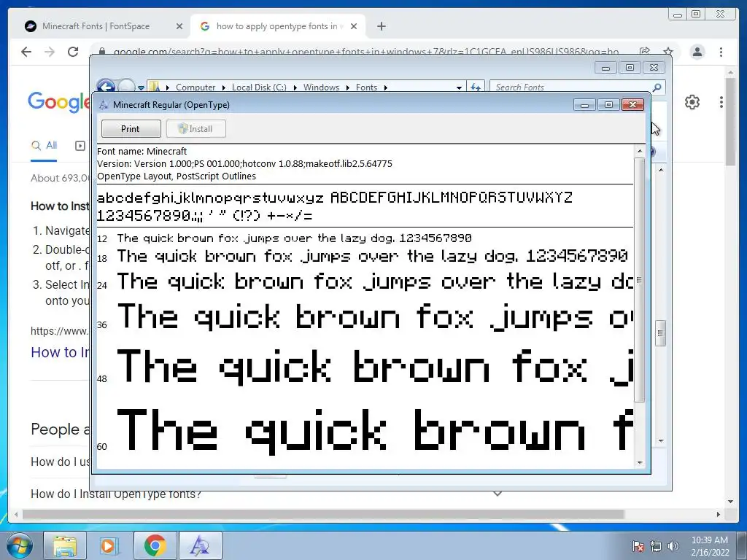Switch to Minecraft Fonts FontSpace tab

click(x=96, y=26)
